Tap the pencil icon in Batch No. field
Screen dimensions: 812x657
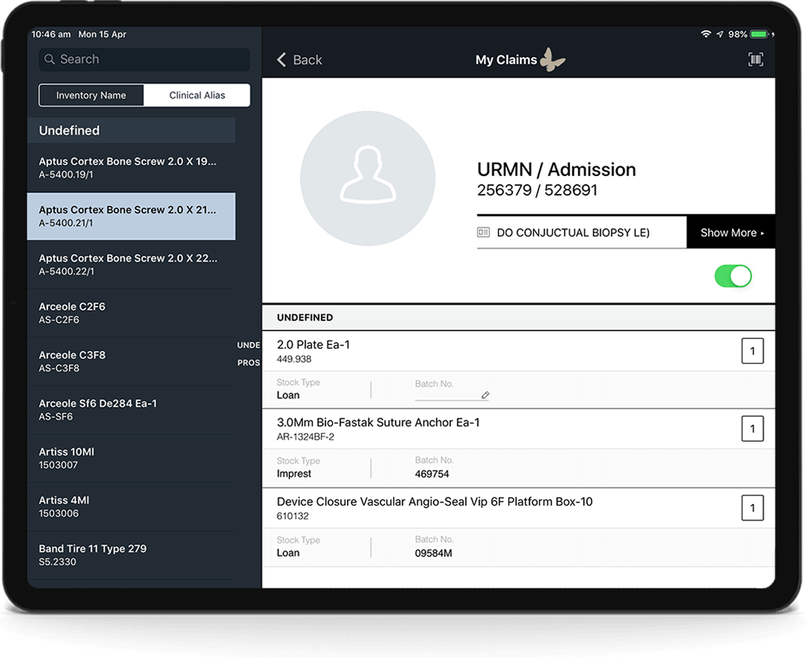tap(485, 396)
